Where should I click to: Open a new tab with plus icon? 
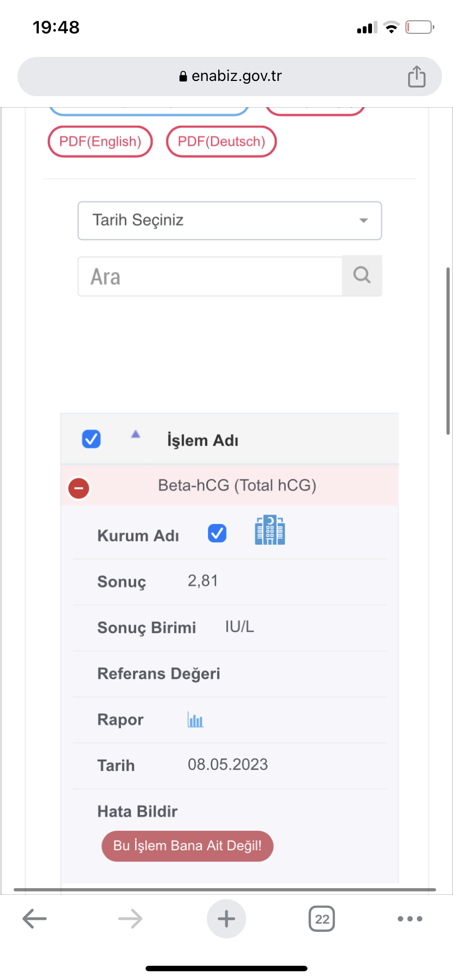pyautogui.click(x=226, y=919)
